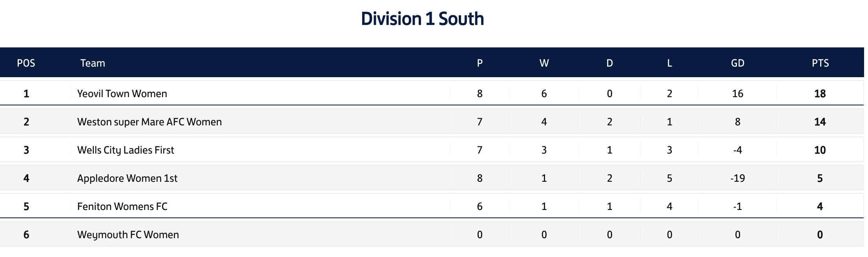Select Weymouth FC Women team name
This screenshot has height=257, width=868.
click(x=128, y=235)
